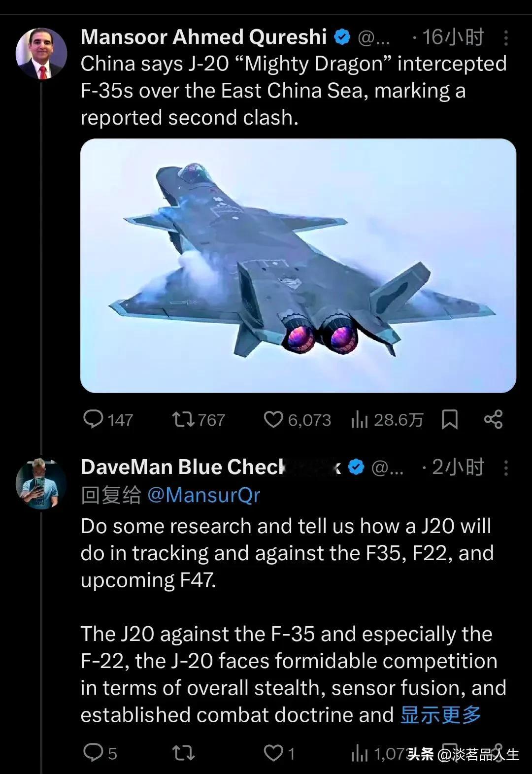
Task: Open the @MansurQr mention link
Action: (204, 495)
